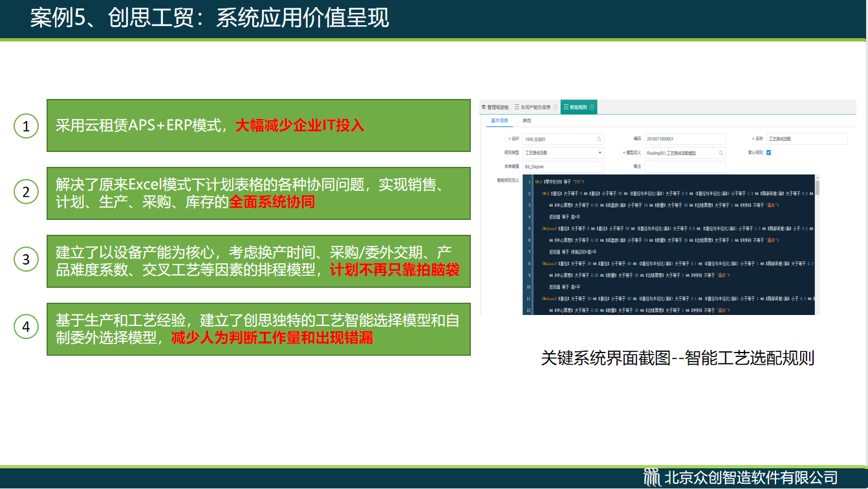Viewport: 868px width, 489px height.
Task: Click the menu icon on 智能规则 tab
Action: (x=566, y=107)
